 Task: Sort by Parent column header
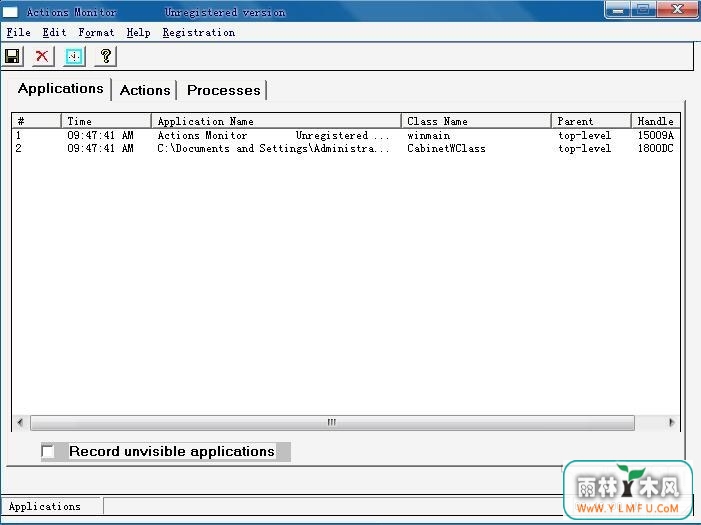[591, 121]
